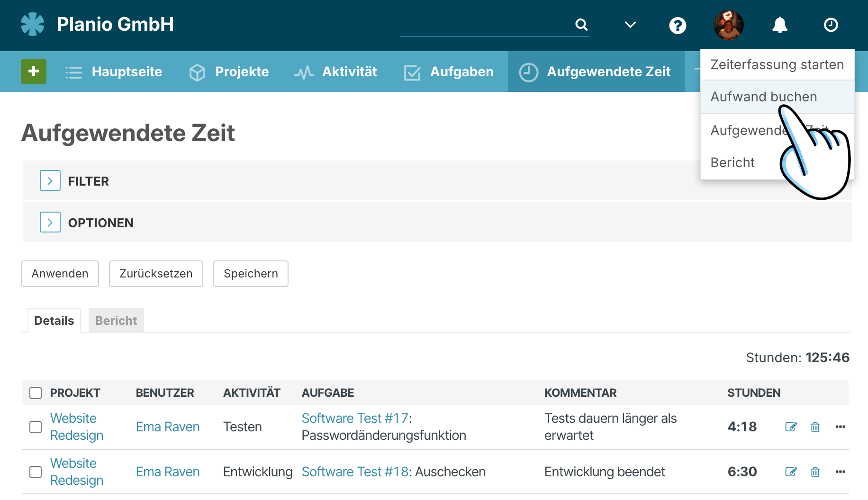Image resolution: width=868 pixels, height=500 pixels.
Task: Delete the 4:18 time entry
Action: (x=815, y=427)
